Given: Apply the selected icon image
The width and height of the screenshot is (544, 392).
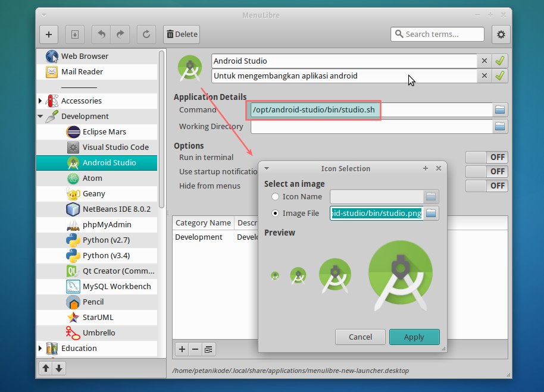Looking at the screenshot, I should [414, 337].
